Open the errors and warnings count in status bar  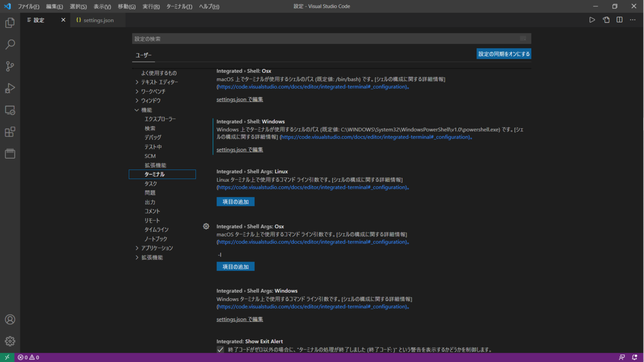click(28, 357)
